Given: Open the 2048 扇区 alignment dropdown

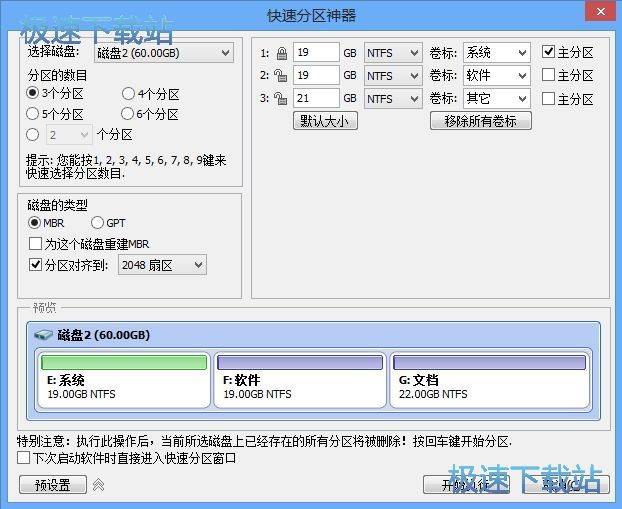Looking at the screenshot, I should (x=162, y=265).
